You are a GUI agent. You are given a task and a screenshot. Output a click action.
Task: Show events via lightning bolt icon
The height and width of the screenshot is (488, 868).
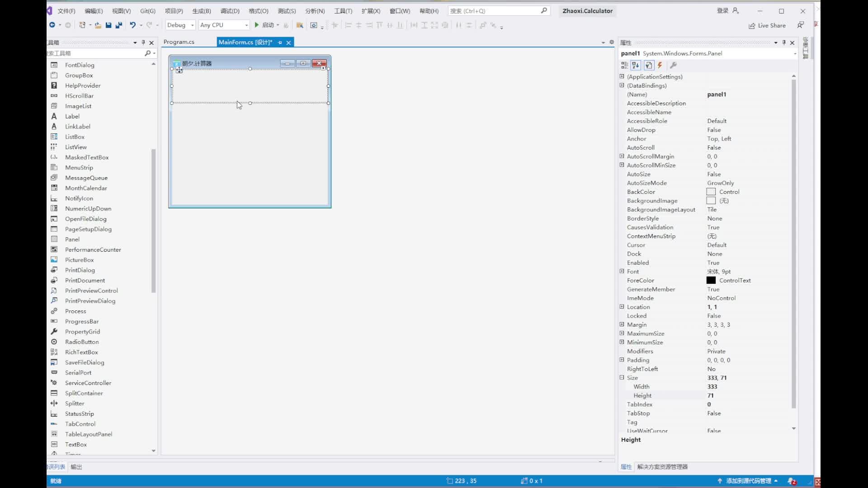pyautogui.click(x=660, y=65)
